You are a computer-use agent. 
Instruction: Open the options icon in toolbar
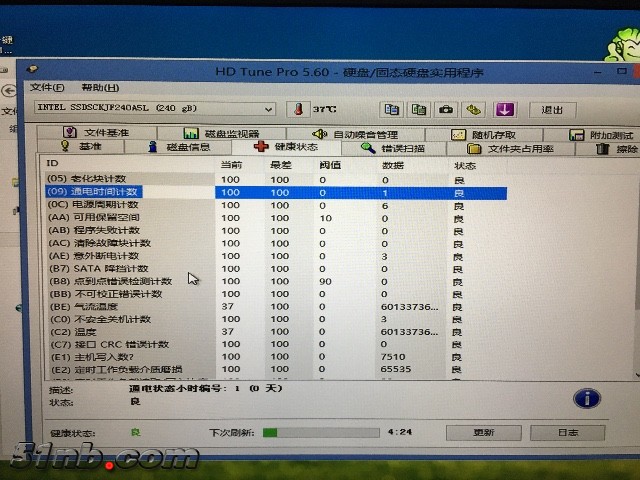click(x=474, y=109)
